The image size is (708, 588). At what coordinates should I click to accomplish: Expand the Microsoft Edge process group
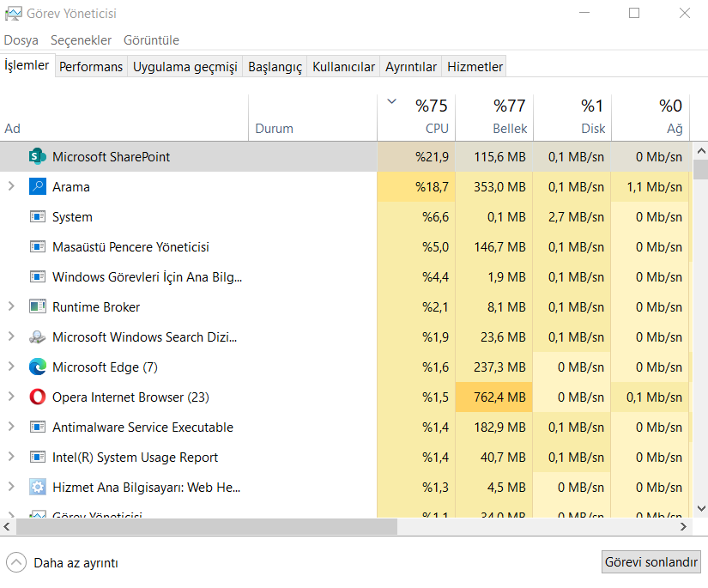click(11, 367)
